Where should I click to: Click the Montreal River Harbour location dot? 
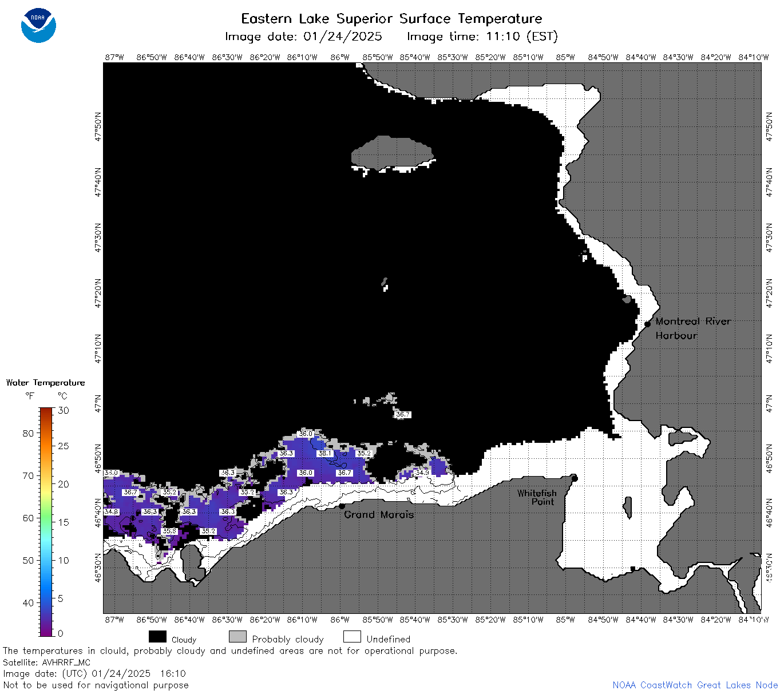coord(647,324)
